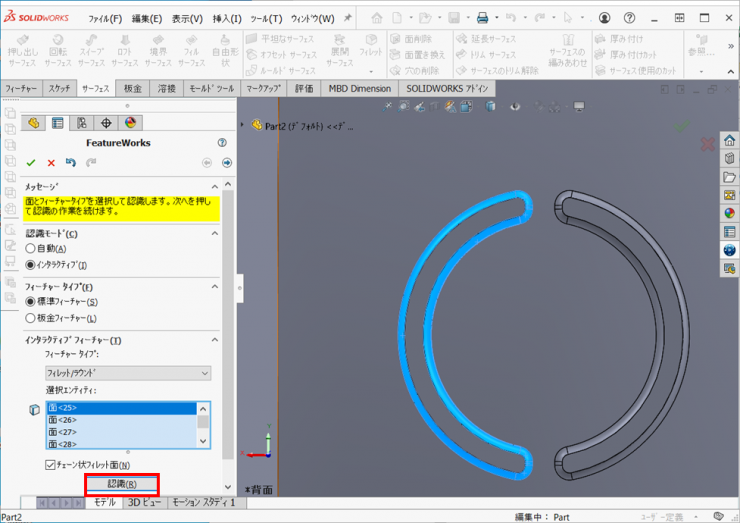Open the 挿入(I) menu

(x=227, y=18)
